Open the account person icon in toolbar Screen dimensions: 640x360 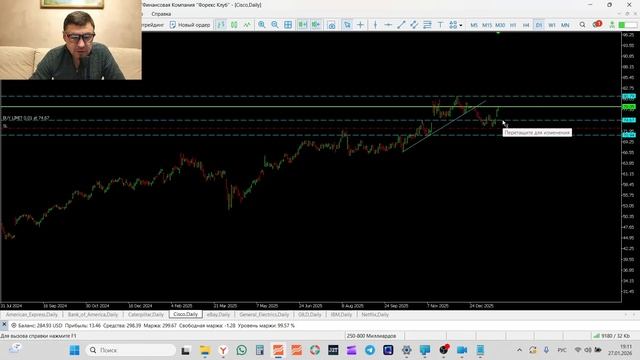[612, 25]
